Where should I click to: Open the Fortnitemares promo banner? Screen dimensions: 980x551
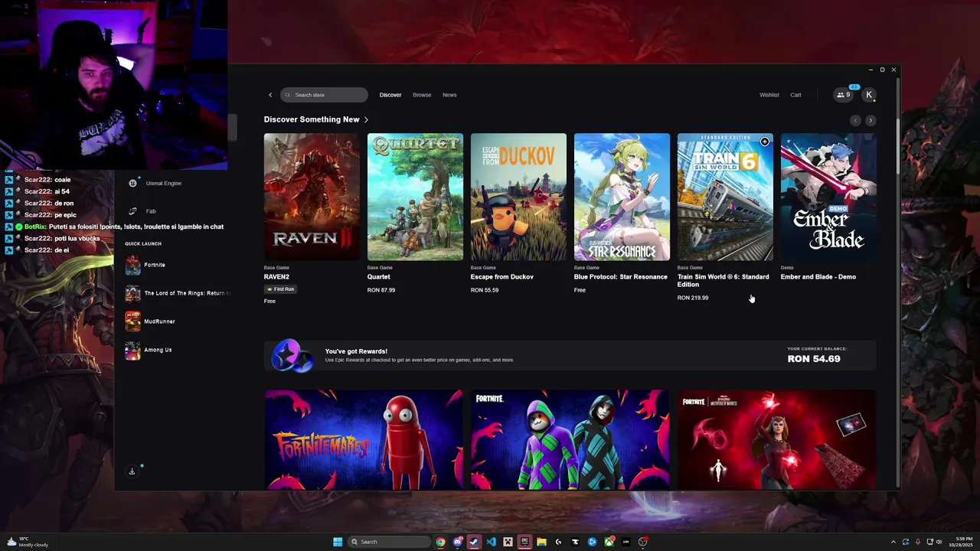(364, 439)
